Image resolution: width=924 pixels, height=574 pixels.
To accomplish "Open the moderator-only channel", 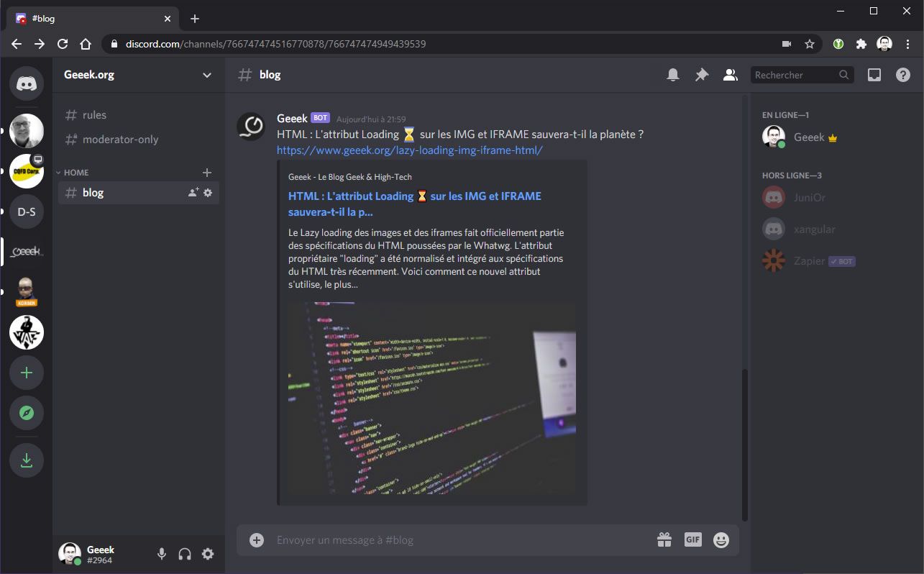I will tap(139, 140).
